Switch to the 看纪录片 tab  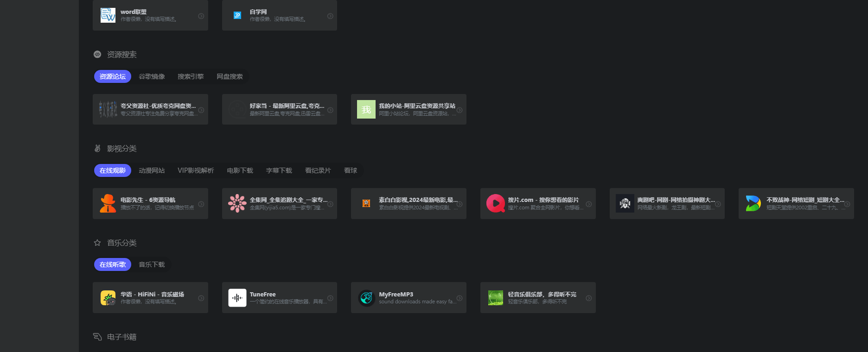[x=318, y=170]
